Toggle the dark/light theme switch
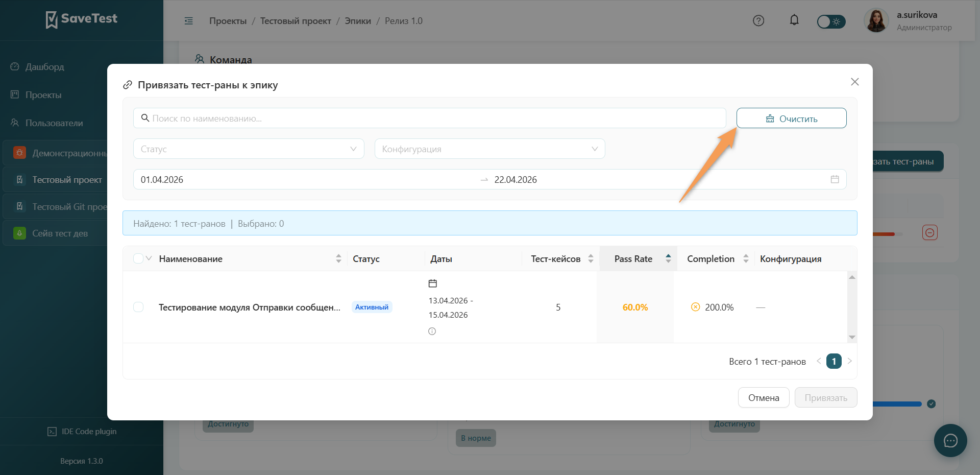The image size is (980, 475). point(831,21)
